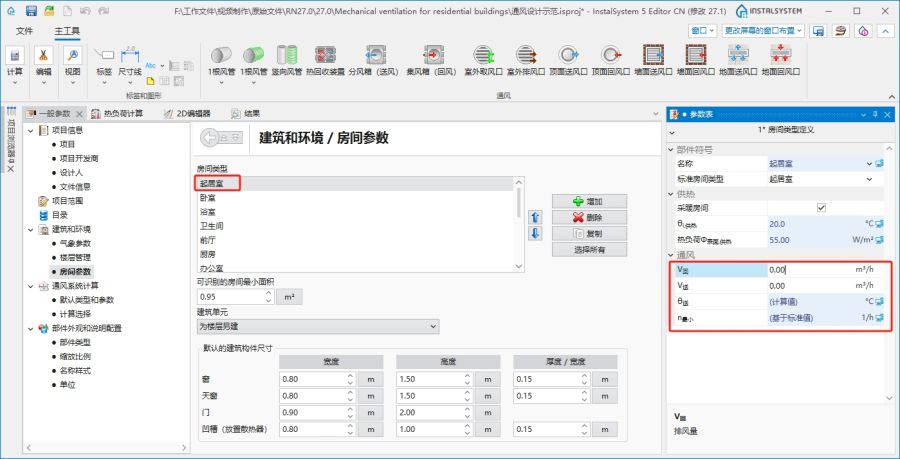Click the save icon in title bar
Image resolution: width=900 pixels, height=459 pixels.
pyautogui.click(x=32, y=11)
